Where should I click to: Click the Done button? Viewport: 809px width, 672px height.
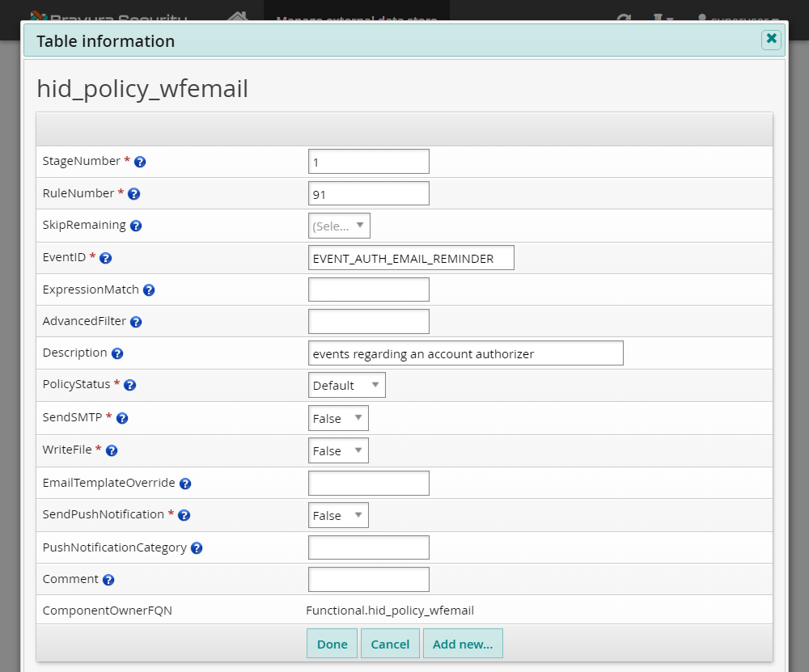pos(332,644)
